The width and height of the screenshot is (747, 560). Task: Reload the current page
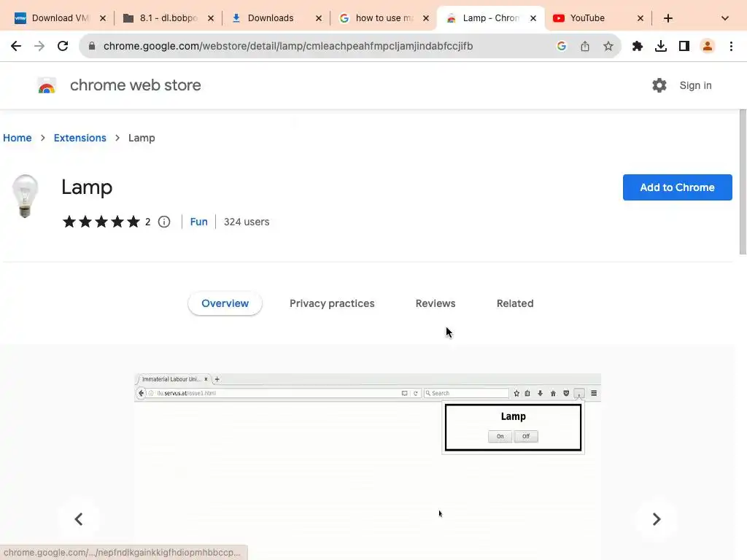tap(63, 46)
